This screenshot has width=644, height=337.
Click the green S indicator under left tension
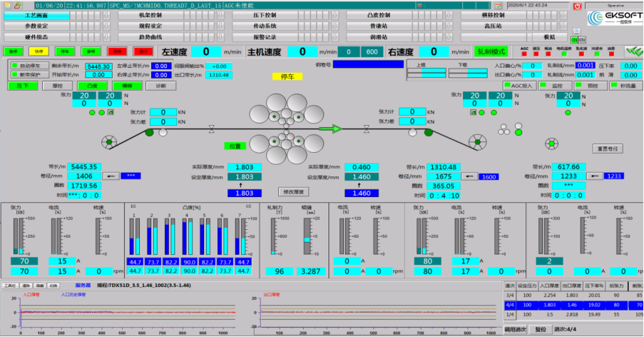click(111, 112)
